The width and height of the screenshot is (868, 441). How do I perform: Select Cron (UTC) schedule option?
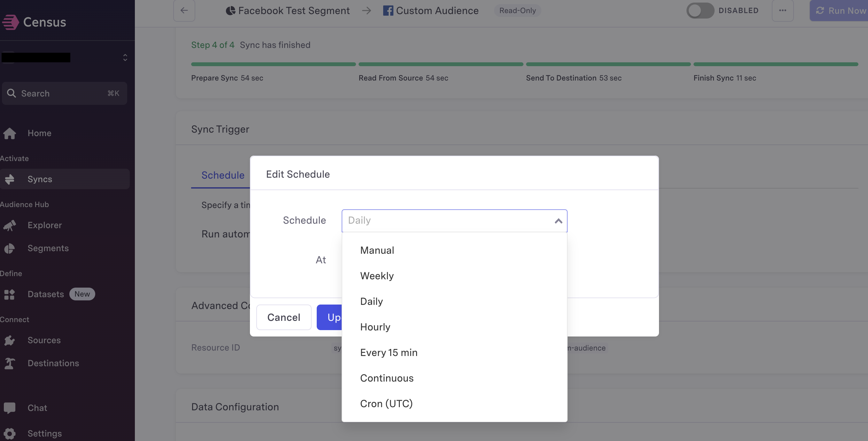pyautogui.click(x=454, y=404)
